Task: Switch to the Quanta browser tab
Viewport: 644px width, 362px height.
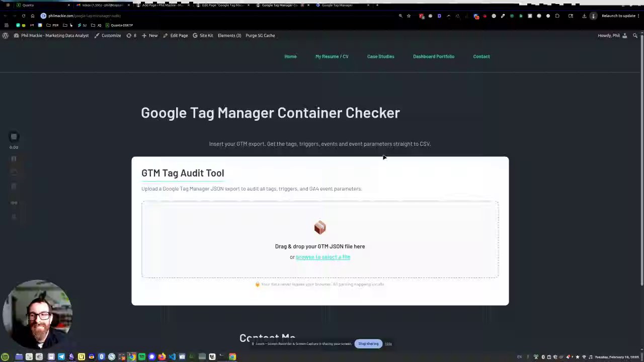Action: (43, 5)
